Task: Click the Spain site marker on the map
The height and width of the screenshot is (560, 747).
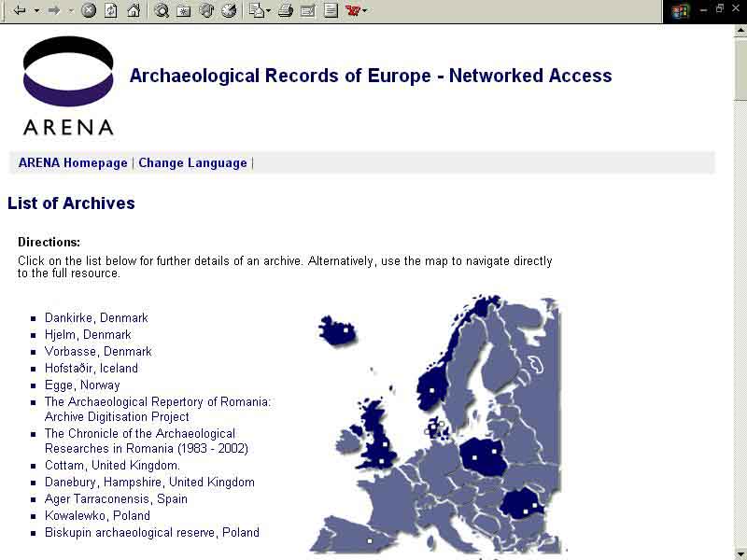Action: coord(370,541)
